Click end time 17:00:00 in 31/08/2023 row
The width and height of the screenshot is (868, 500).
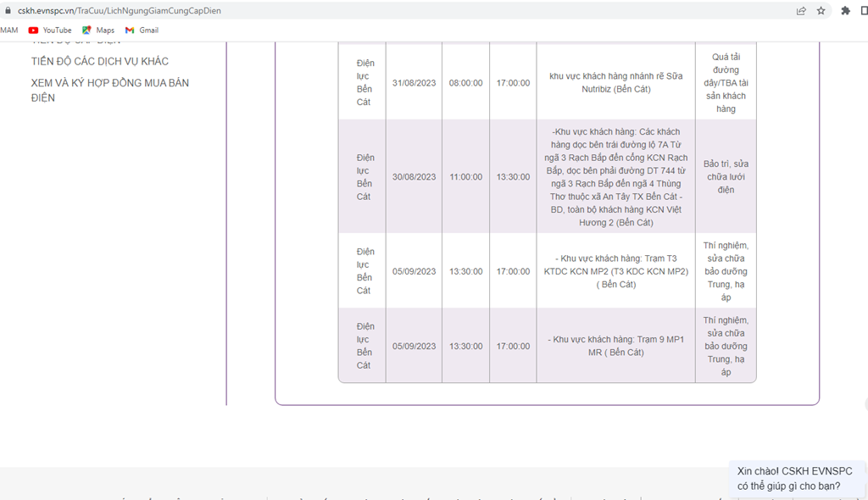pyautogui.click(x=513, y=82)
